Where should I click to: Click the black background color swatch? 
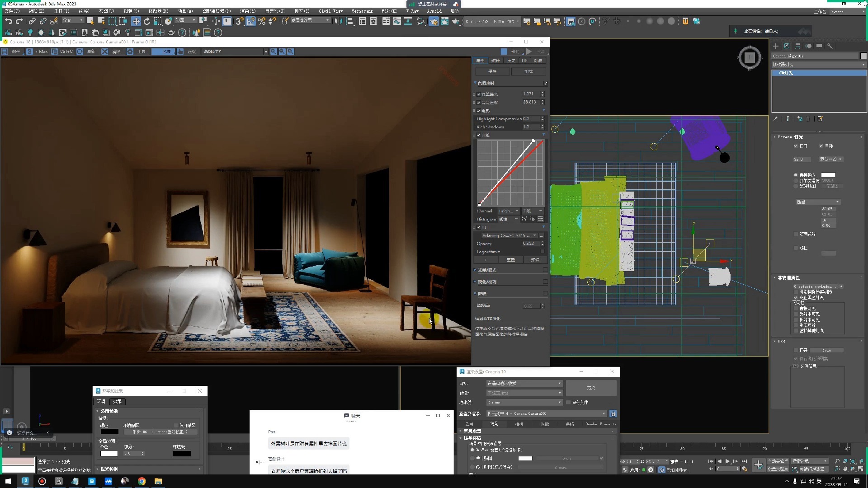[109, 432]
